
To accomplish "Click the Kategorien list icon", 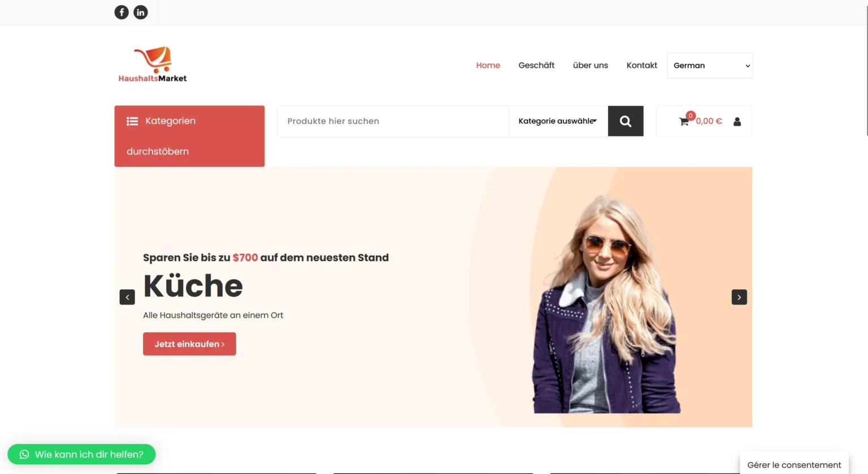I will (x=132, y=121).
